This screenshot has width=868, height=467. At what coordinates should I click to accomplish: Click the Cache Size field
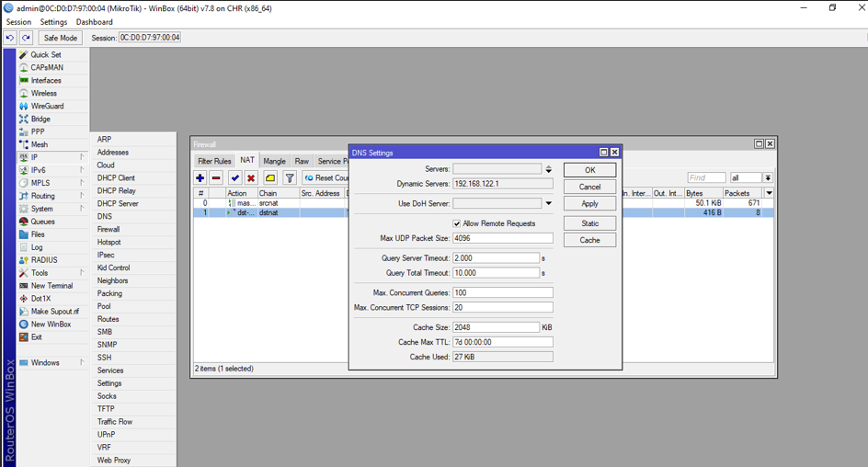pyautogui.click(x=496, y=327)
